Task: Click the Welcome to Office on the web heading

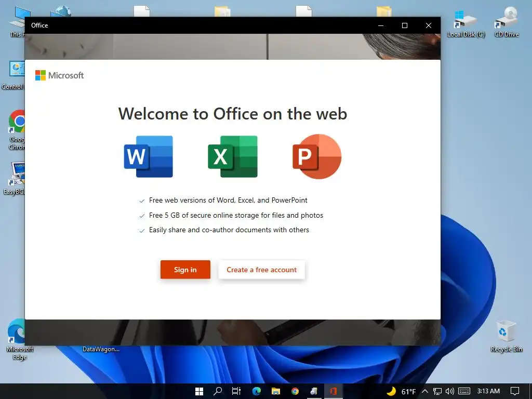Action: pyautogui.click(x=232, y=114)
